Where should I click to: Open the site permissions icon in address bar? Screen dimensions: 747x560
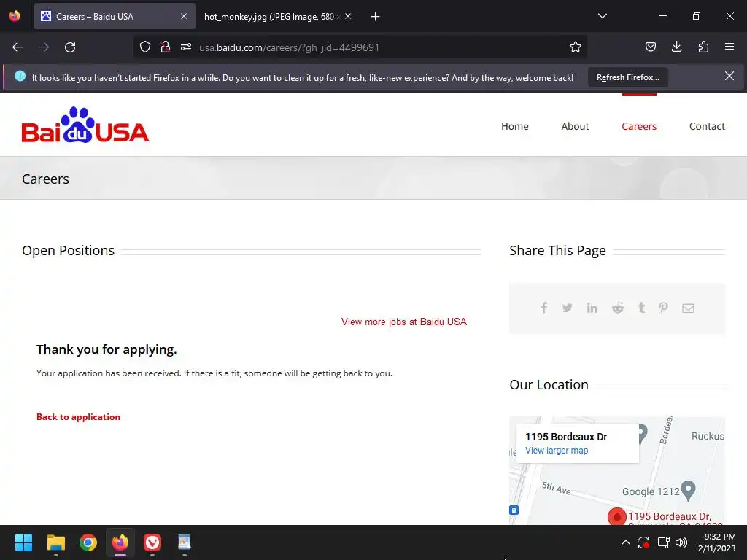[x=186, y=47]
